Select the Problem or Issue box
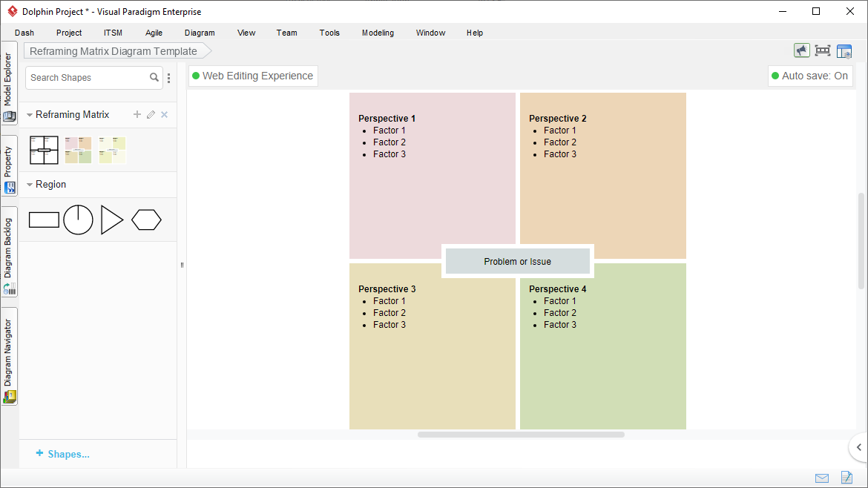Viewport: 868px width, 488px height. pyautogui.click(x=518, y=261)
